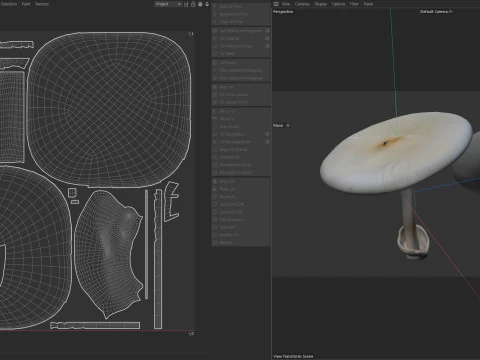Open the viewport Panel menu

[x=368, y=4]
